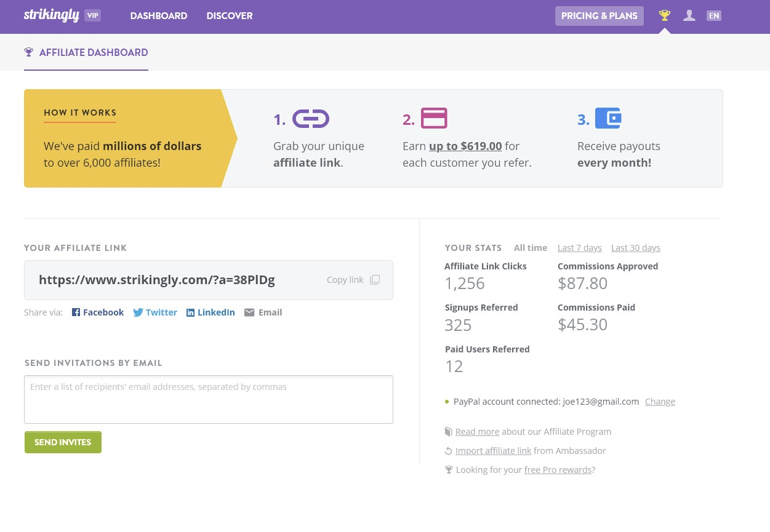Viewport: 770px width, 532px height.
Task: Click the credit card icon in step 2
Action: [434, 118]
